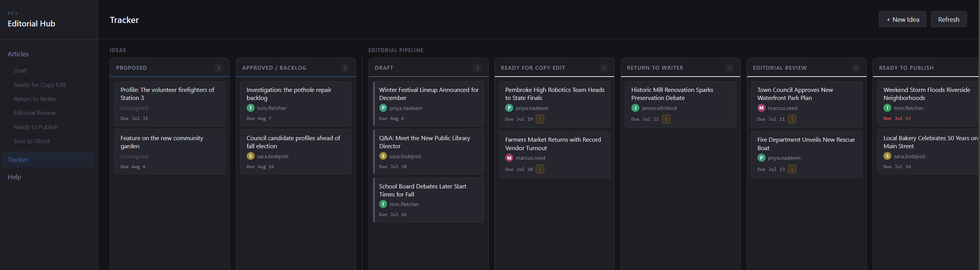
Task: Select Sent to Ghost in sidebar
Action: (x=32, y=141)
